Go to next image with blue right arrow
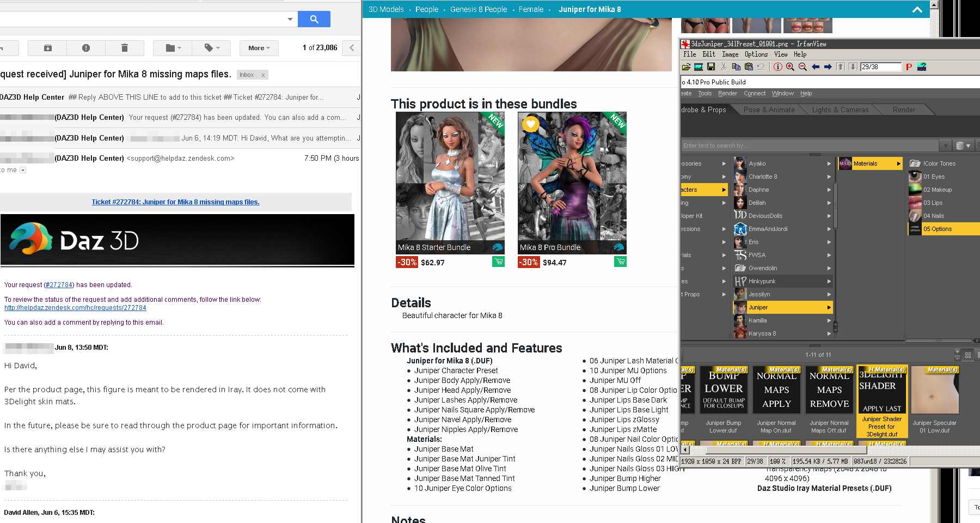 [828, 67]
